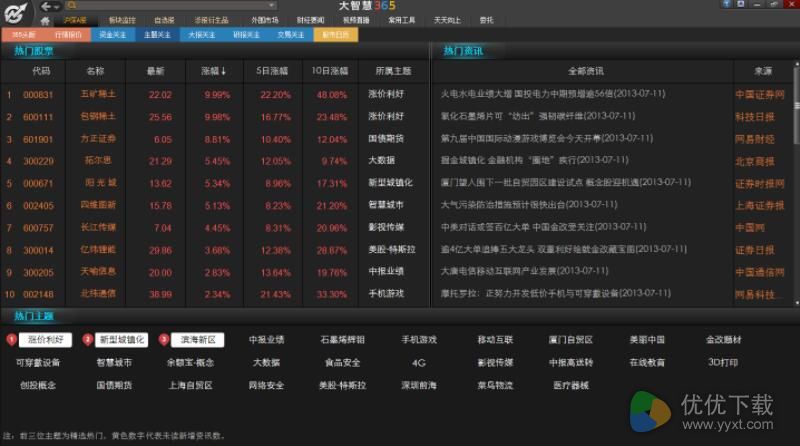Open news about 氧化石墨烯片

[538, 116]
